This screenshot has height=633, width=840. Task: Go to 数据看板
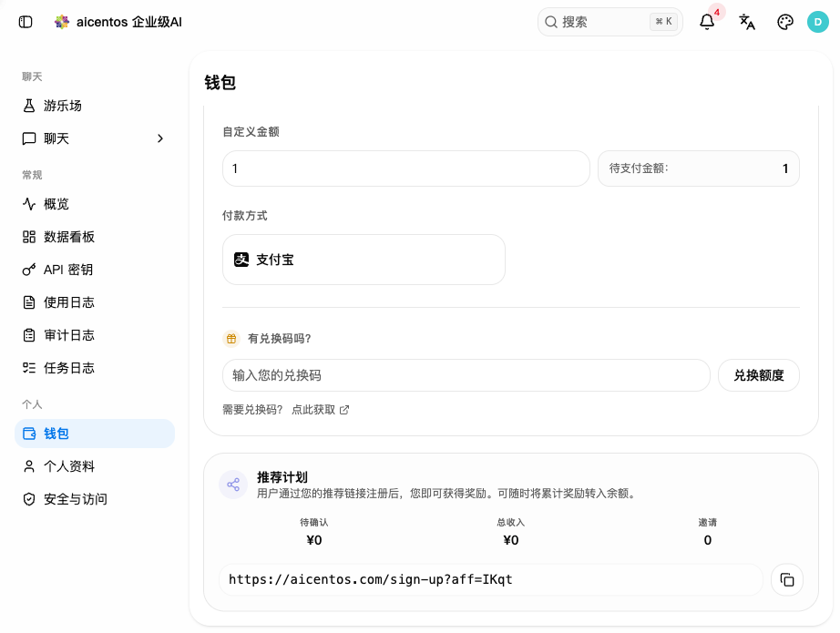[95, 237]
